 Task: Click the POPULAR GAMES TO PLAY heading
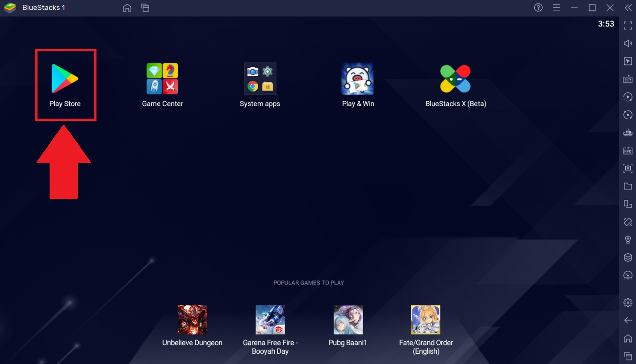[309, 283]
